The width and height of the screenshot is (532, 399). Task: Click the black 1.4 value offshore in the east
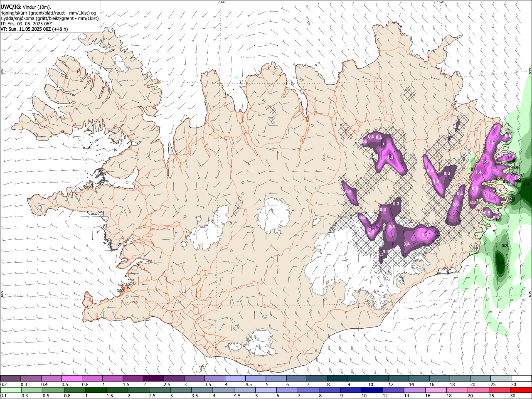point(526,184)
